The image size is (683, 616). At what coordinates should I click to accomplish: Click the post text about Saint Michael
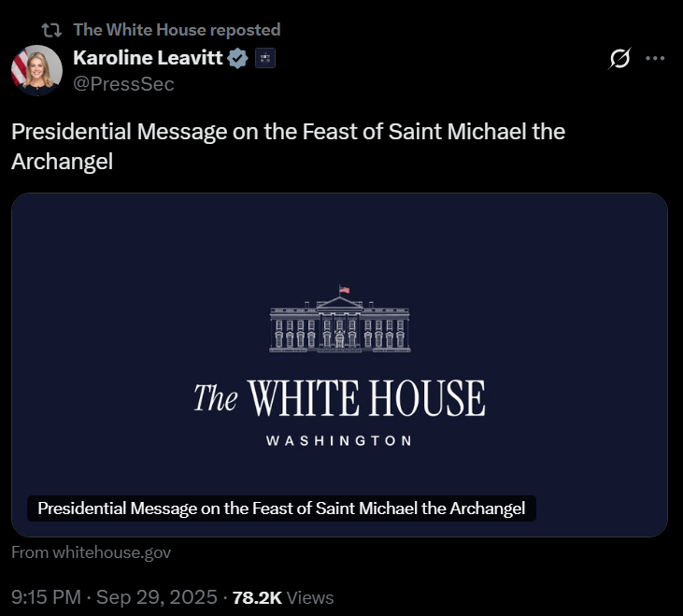tap(288, 132)
